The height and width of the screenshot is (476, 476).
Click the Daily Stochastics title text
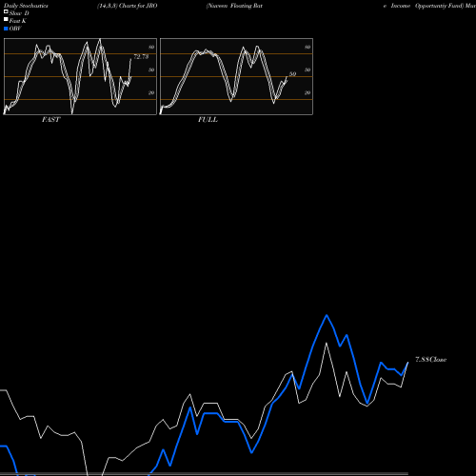point(26,6)
